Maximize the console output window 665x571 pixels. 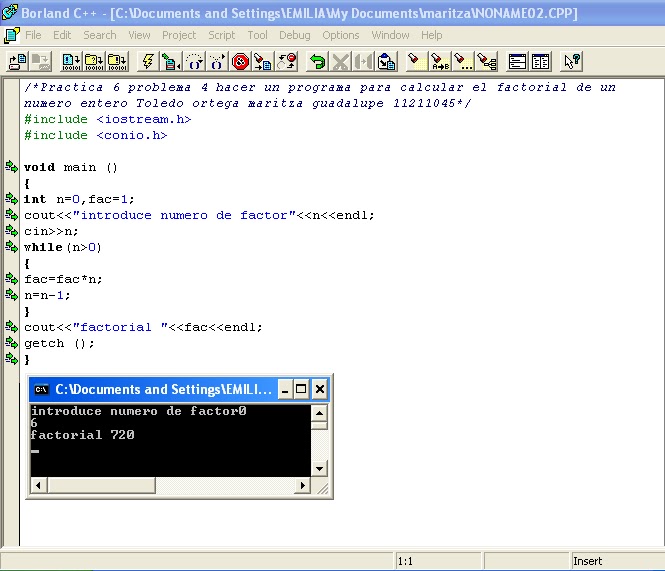(x=301, y=389)
